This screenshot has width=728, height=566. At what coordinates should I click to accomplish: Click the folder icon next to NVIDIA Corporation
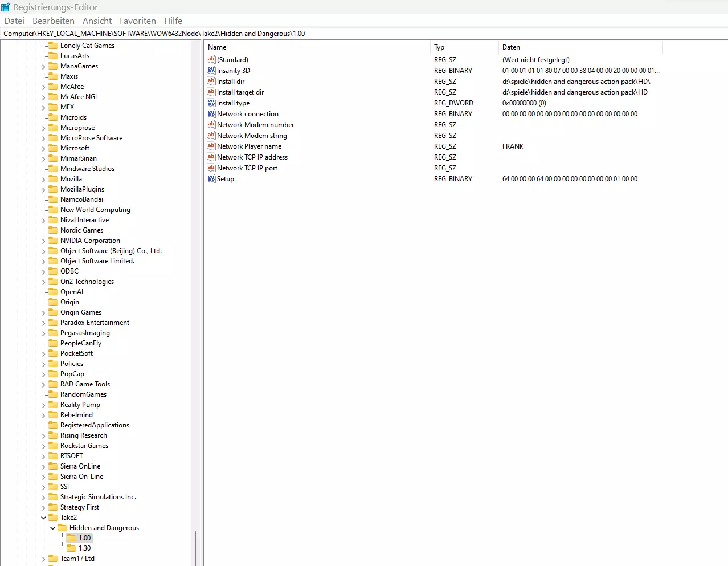pos(54,240)
